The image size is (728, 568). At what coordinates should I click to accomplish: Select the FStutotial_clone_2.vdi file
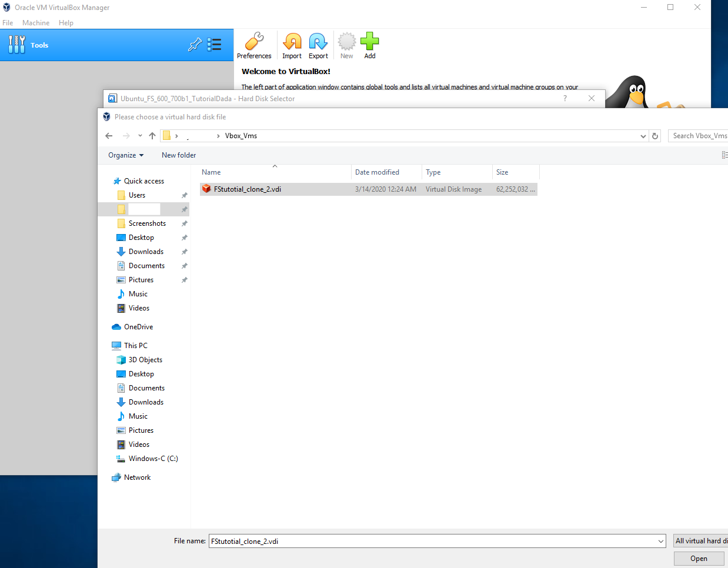(248, 189)
